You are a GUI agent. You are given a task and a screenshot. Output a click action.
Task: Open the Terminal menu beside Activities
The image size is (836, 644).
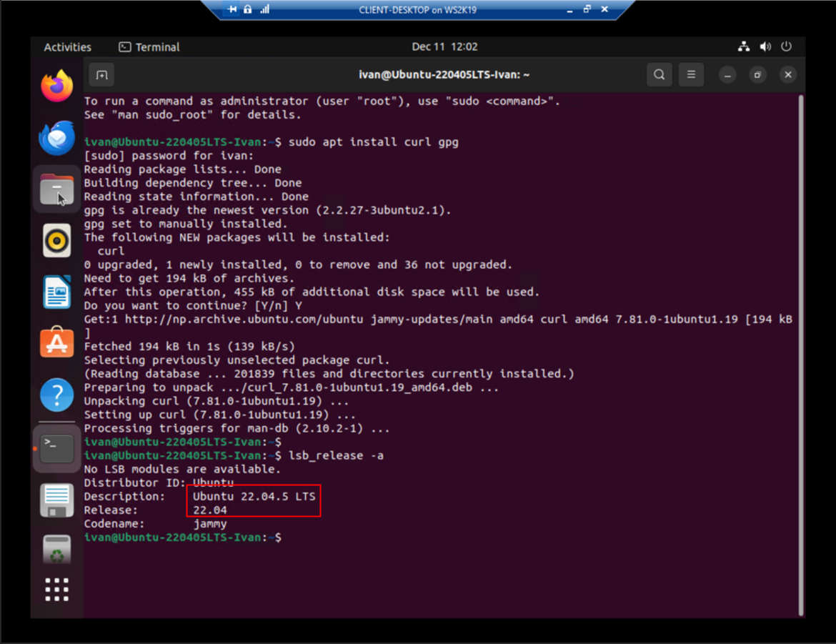[x=149, y=46]
